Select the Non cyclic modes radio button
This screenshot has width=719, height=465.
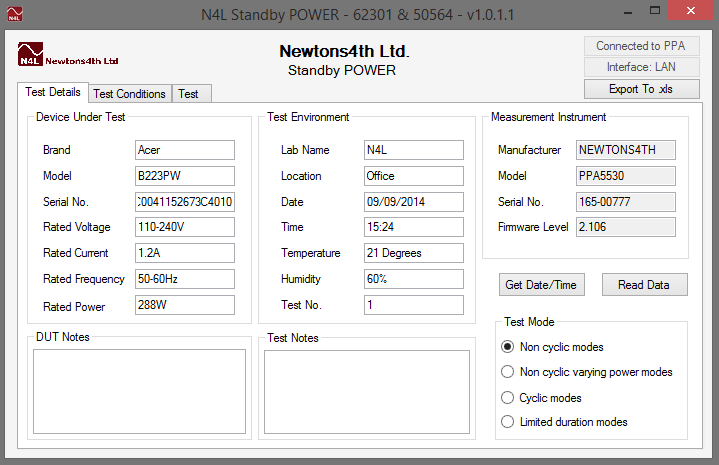click(x=507, y=347)
